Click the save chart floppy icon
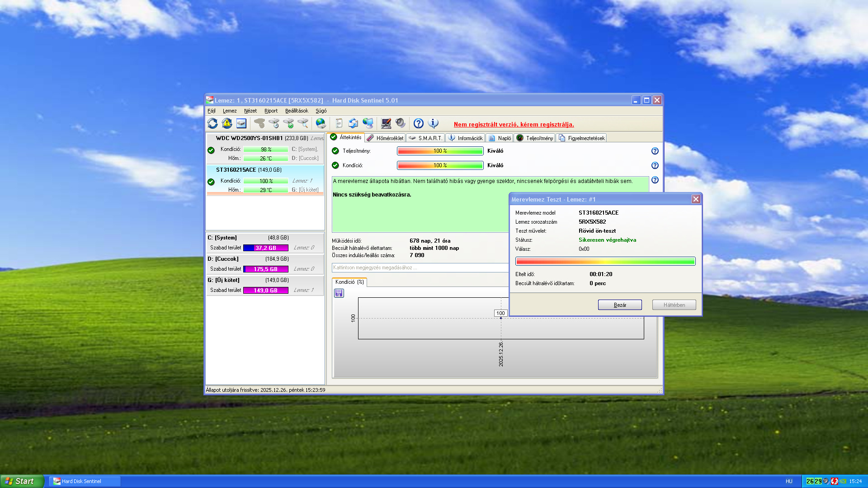The width and height of the screenshot is (868, 488). (339, 293)
